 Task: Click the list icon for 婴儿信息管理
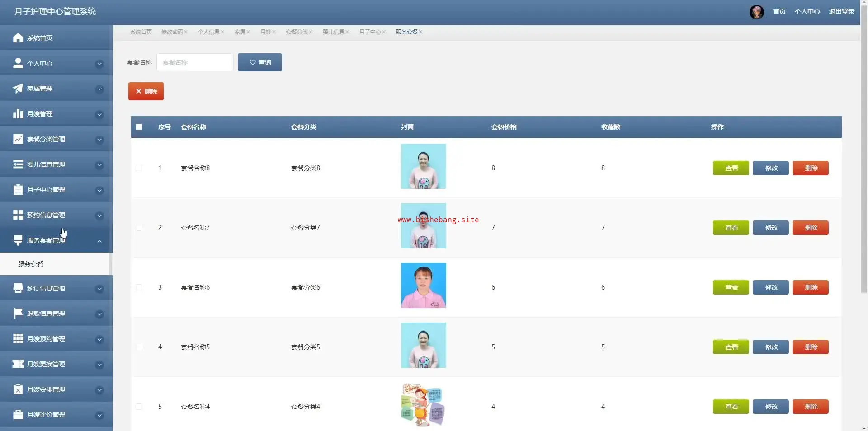pyautogui.click(x=18, y=164)
